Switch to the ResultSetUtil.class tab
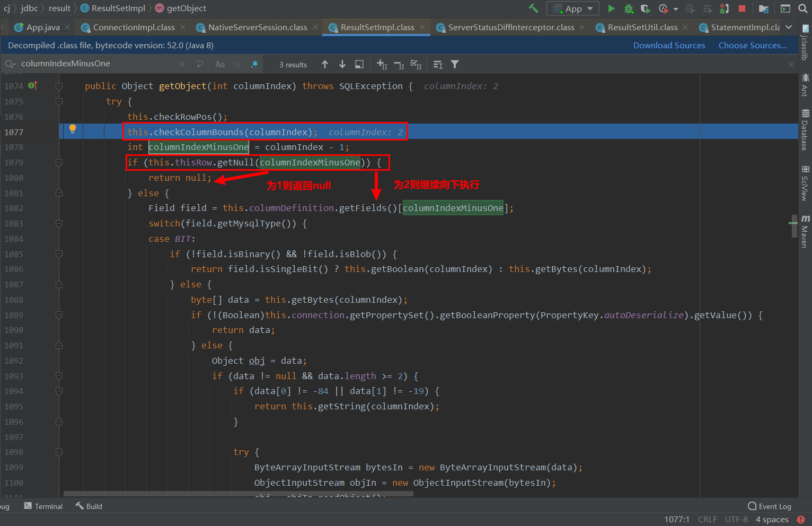This screenshot has height=526, width=812. coord(642,27)
